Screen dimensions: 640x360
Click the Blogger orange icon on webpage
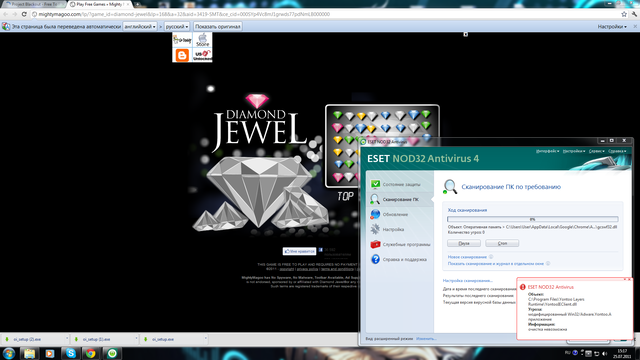tap(182, 55)
